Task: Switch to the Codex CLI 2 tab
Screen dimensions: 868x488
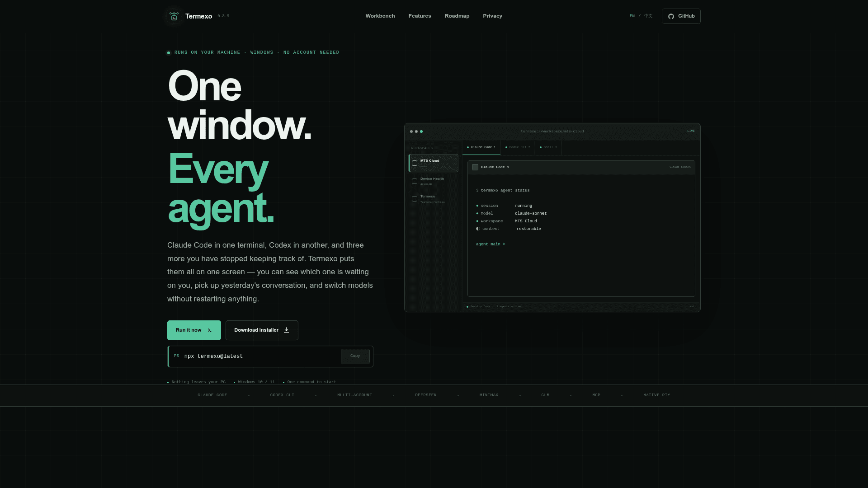Action: (518, 147)
